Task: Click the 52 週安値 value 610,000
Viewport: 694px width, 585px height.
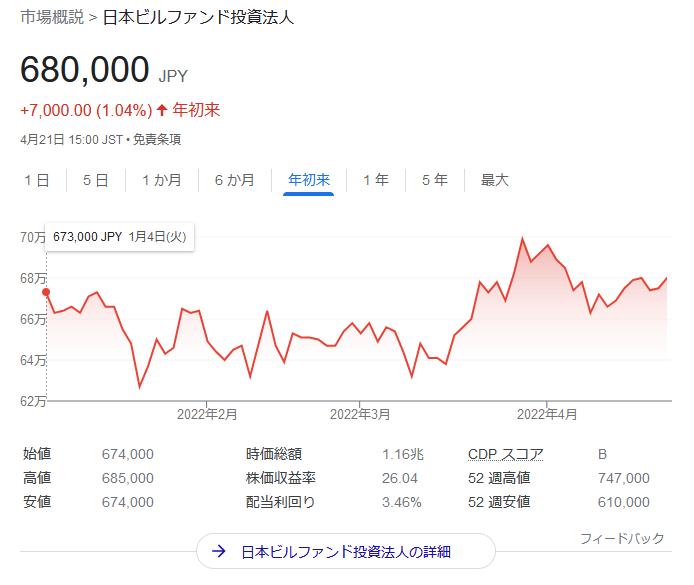Action: click(x=624, y=502)
